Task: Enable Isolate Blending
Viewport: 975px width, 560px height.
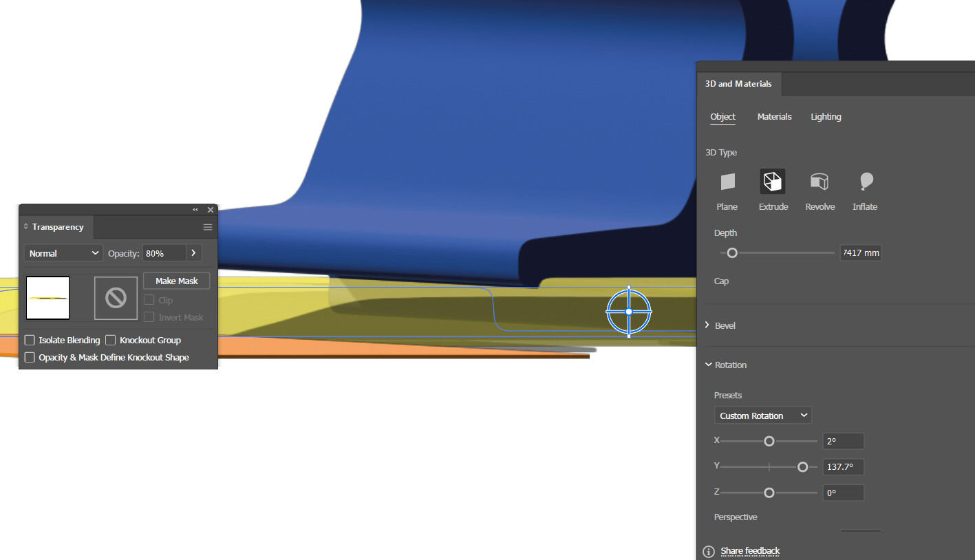Action: [29, 340]
